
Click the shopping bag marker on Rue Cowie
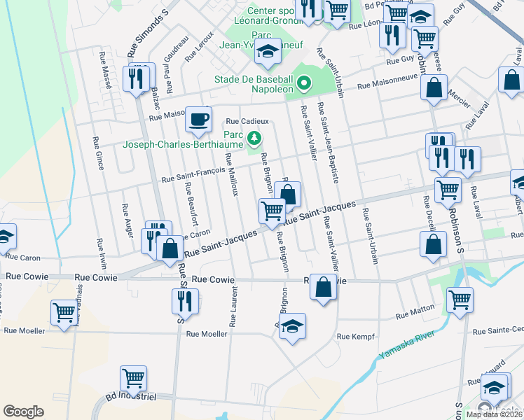pyautogui.click(x=323, y=288)
